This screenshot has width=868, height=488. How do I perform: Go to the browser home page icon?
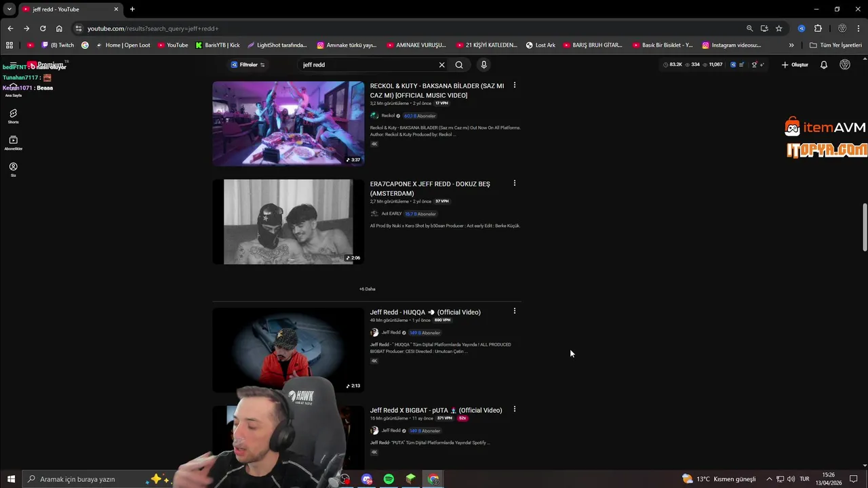pyautogui.click(x=59, y=28)
